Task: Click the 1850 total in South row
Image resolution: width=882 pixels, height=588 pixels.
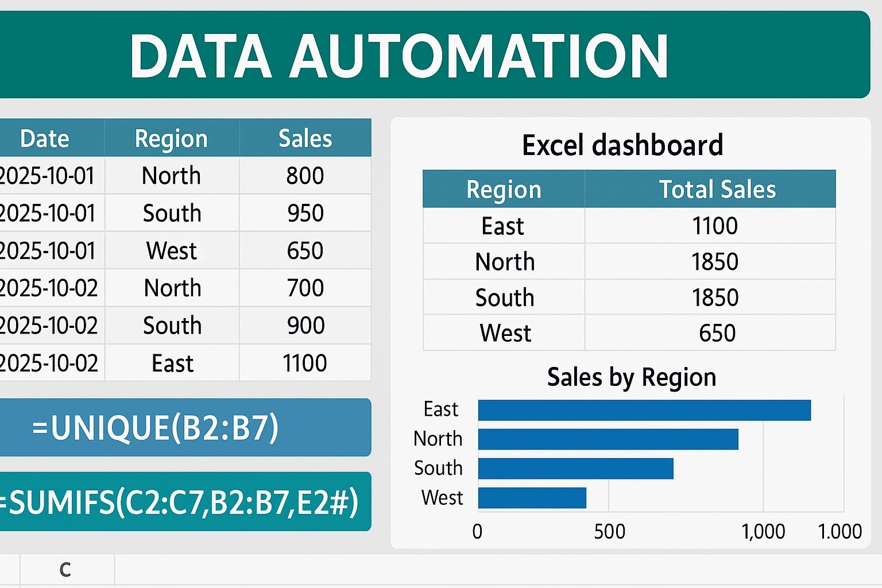Action: (710, 297)
